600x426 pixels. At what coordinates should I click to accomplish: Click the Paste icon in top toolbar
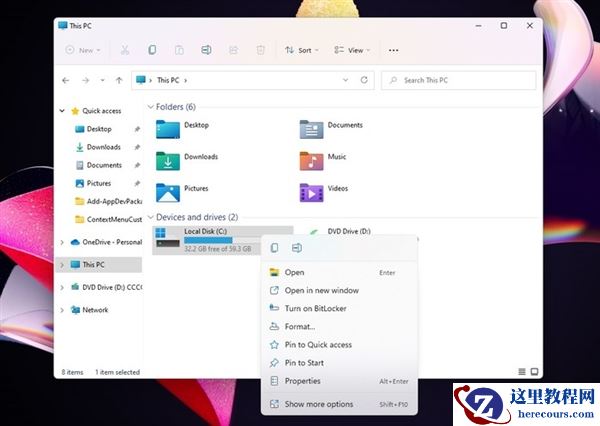point(179,50)
